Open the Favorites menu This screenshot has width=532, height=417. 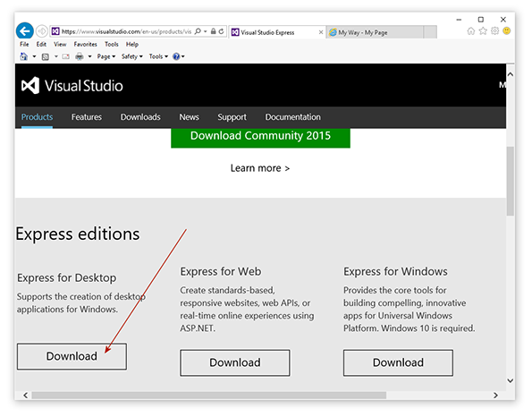86,44
